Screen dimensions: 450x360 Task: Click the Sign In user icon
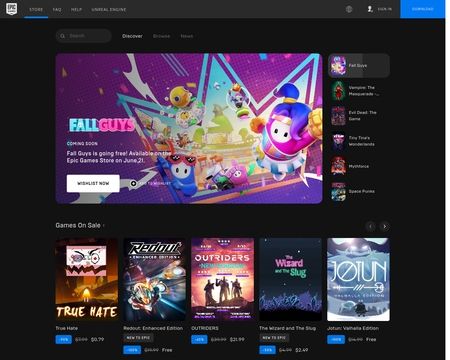(370, 9)
